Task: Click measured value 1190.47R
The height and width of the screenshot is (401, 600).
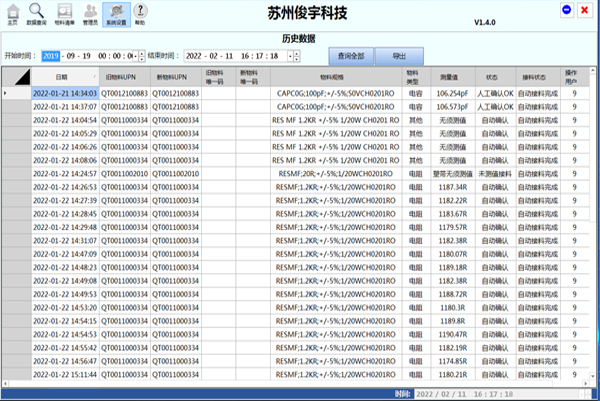Action: pos(453,334)
